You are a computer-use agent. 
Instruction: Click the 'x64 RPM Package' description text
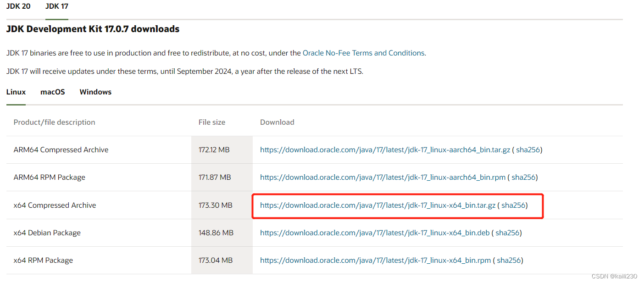[43, 260]
